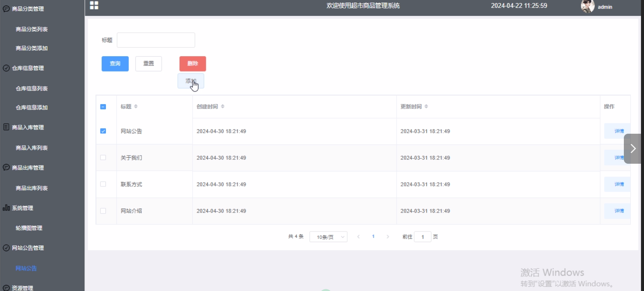The height and width of the screenshot is (291, 644).
Task: Click the 添加 button
Action: coord(191,81)
